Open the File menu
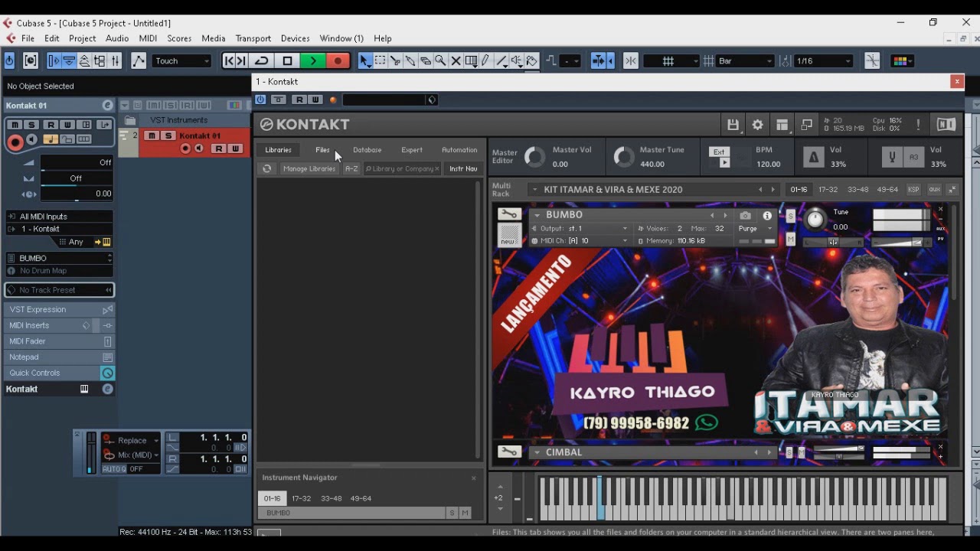The height and width of the screenshot is (551, 980). (x=28, y=38)
